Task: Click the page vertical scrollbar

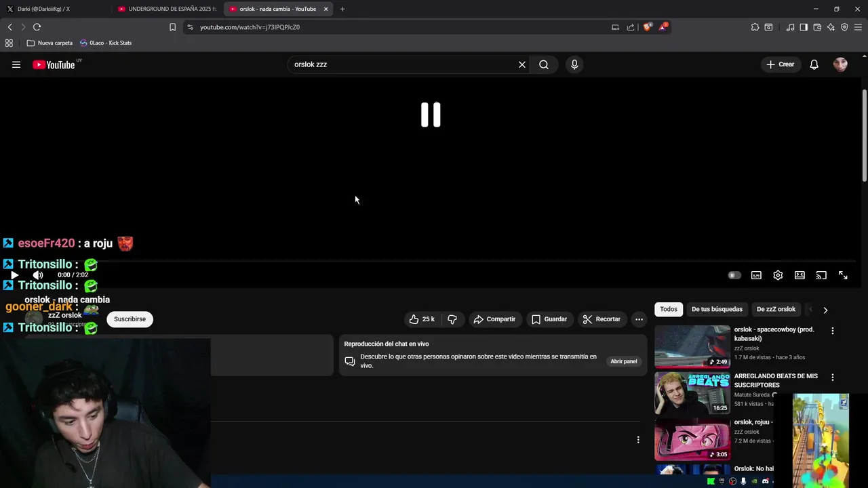Action: 865,136
